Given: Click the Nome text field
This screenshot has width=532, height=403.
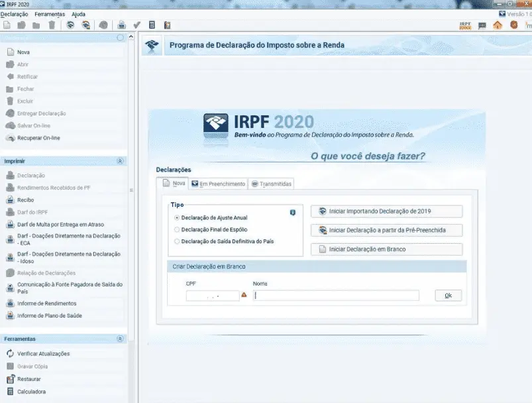Looking at the screenshot, I should point(336,296).
